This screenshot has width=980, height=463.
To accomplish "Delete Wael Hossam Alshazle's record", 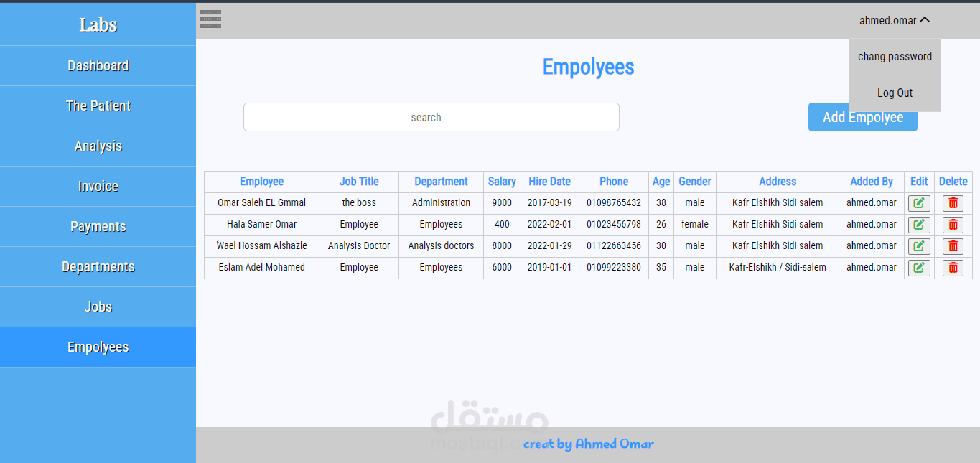I will tap(953, 246).
